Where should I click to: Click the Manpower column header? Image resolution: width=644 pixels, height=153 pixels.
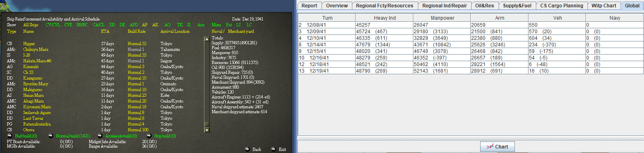click(x=442, y=18)
